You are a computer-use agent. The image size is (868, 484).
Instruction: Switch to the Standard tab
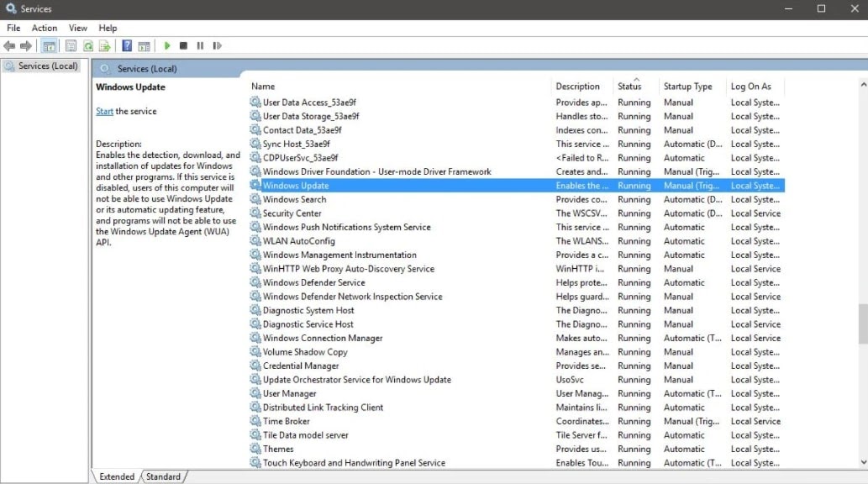pos(163,476)
